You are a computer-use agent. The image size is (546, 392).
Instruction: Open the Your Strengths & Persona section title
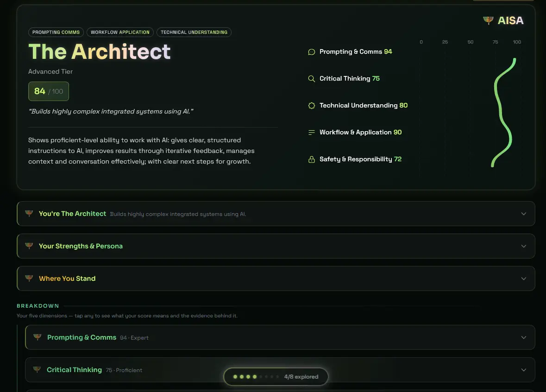pyautogui.click(x=81, y=246)
